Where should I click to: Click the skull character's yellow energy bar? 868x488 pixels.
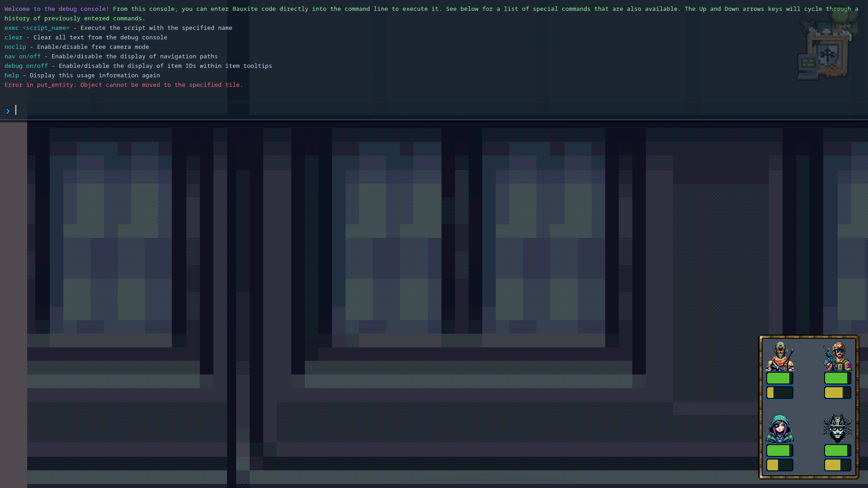click(x=838, y=465)
